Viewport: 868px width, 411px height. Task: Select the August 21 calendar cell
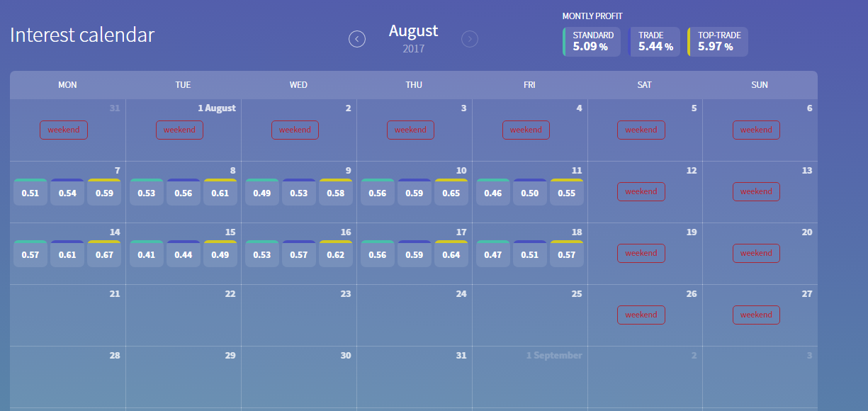point(68,315)
